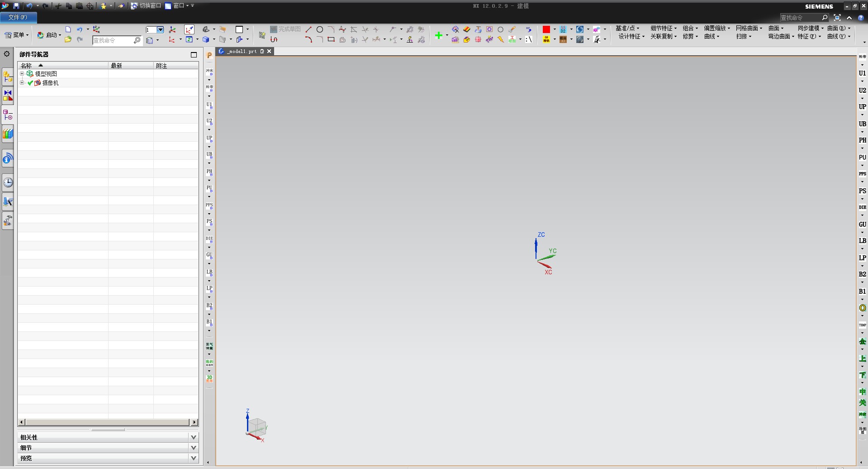Click the search magnifier in top-right command finder
This screenshot has height=469, width=868.
click(x=825, y=17)
